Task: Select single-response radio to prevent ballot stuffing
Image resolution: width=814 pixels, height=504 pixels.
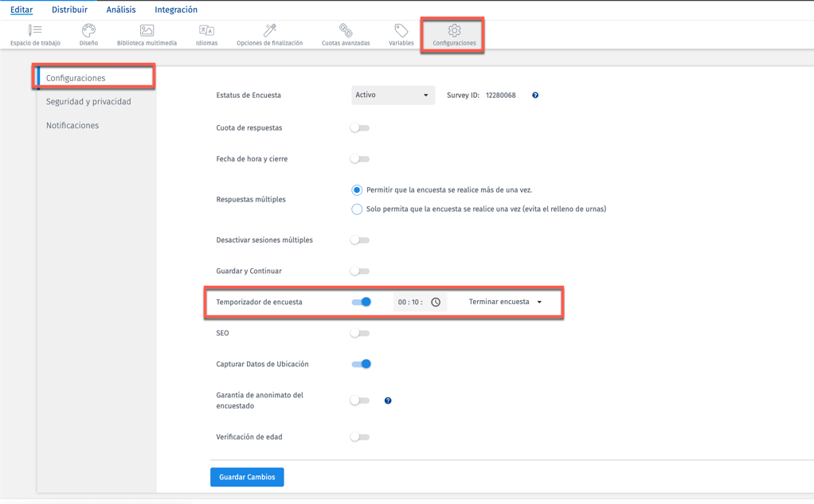Action: (x=356, y=209)
